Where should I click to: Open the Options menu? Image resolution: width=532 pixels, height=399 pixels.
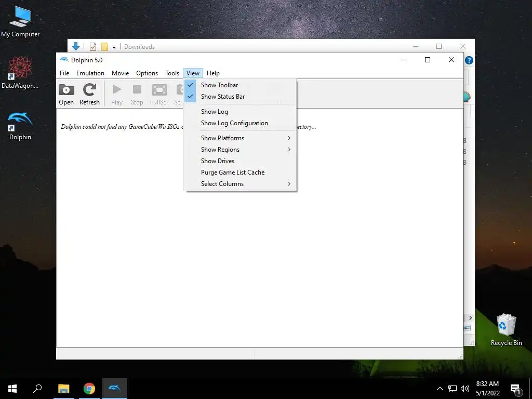pyautogui.click(x=147, y=73)
